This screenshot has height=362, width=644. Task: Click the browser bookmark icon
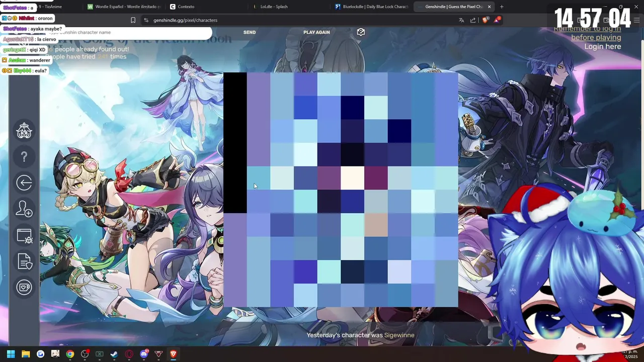click(x=133, y=20)
